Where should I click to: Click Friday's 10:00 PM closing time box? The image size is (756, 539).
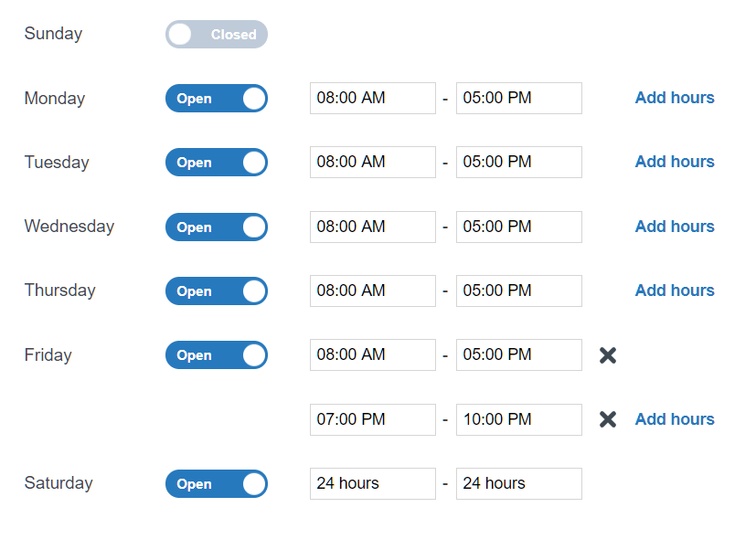point(518,419)
